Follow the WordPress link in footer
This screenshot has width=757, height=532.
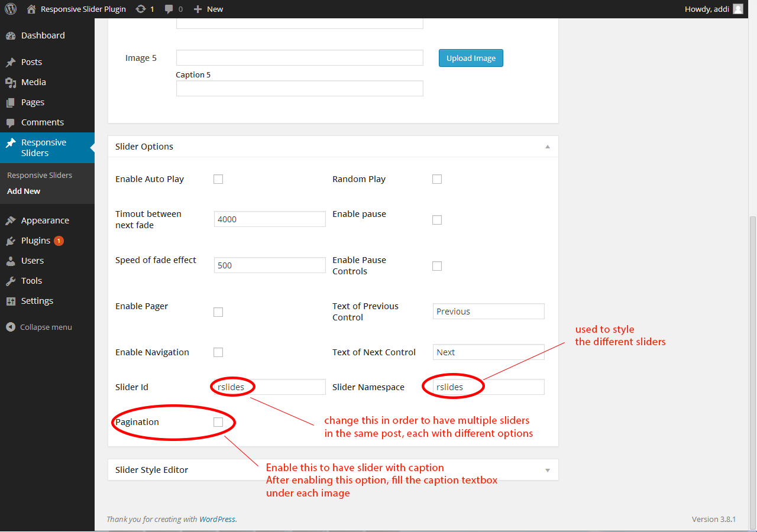(217, 519)
